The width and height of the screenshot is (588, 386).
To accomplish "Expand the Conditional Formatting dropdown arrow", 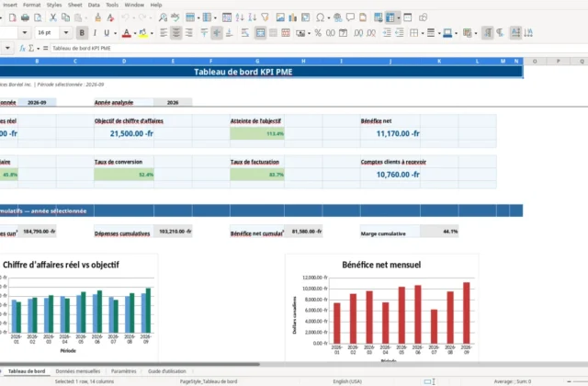I will point(476,33).
